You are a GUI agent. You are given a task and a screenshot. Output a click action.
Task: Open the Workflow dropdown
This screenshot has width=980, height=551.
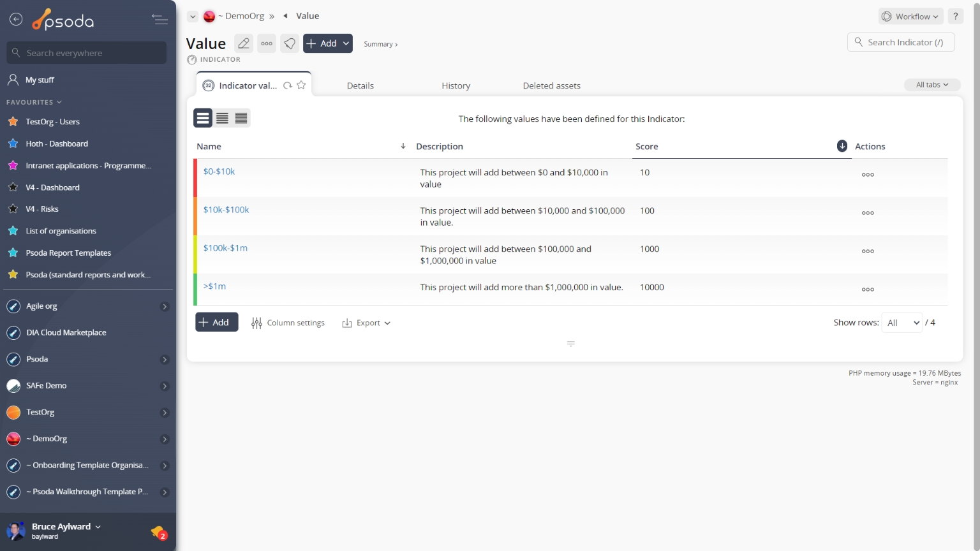[911, 17]
